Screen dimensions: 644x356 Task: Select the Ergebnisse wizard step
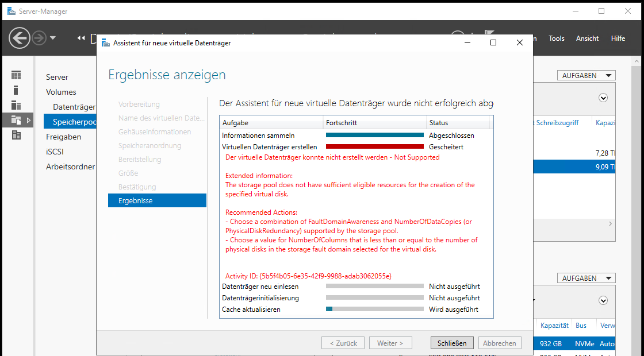(157, 200)
